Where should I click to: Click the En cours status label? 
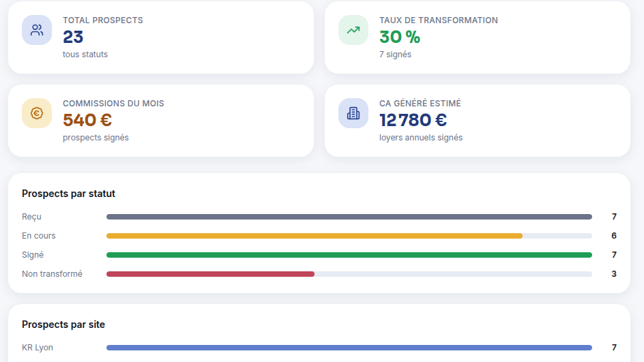pos(39,236)
